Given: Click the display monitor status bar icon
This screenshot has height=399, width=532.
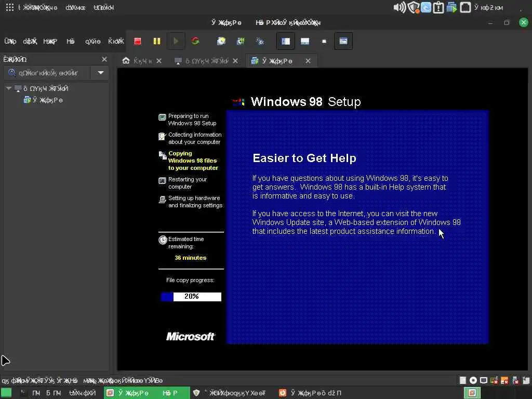Looking at the screenshot, I should click(484, 380).
